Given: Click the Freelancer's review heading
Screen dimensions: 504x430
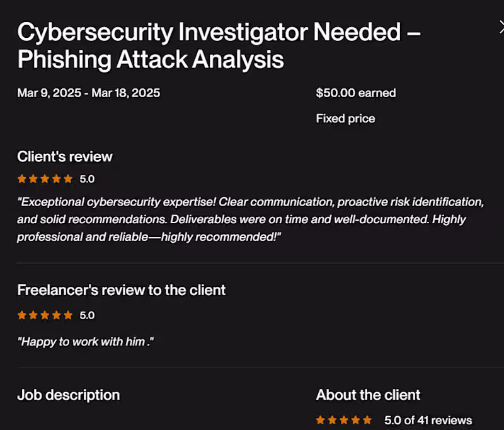Looking at the screenshot, I should pos(121,290).
